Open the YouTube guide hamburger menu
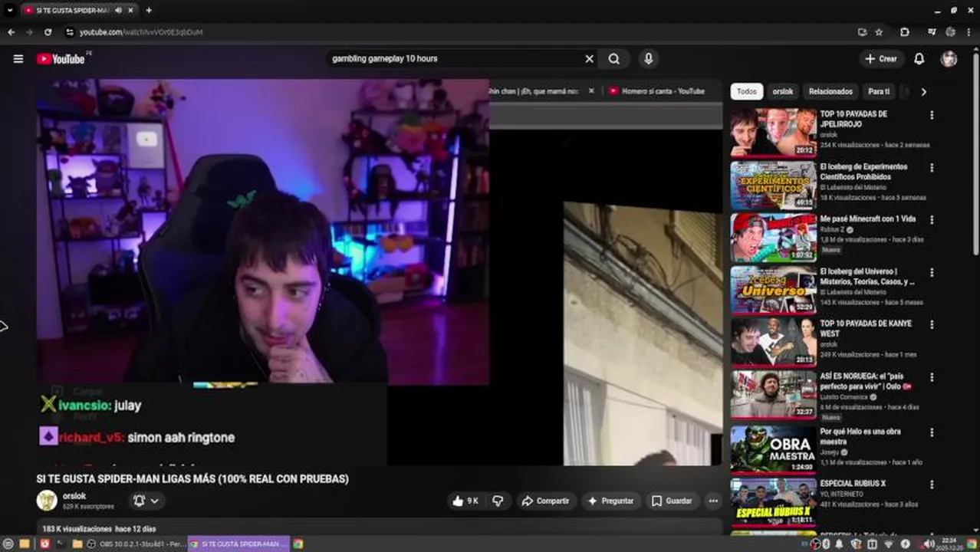The width and height of the screenshot is (980, 552). 18,59
